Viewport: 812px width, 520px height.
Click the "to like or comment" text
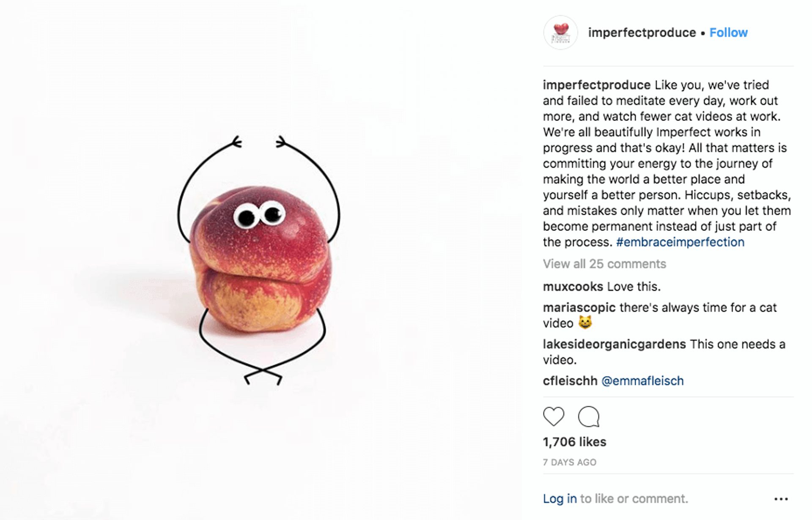point(634,499)
